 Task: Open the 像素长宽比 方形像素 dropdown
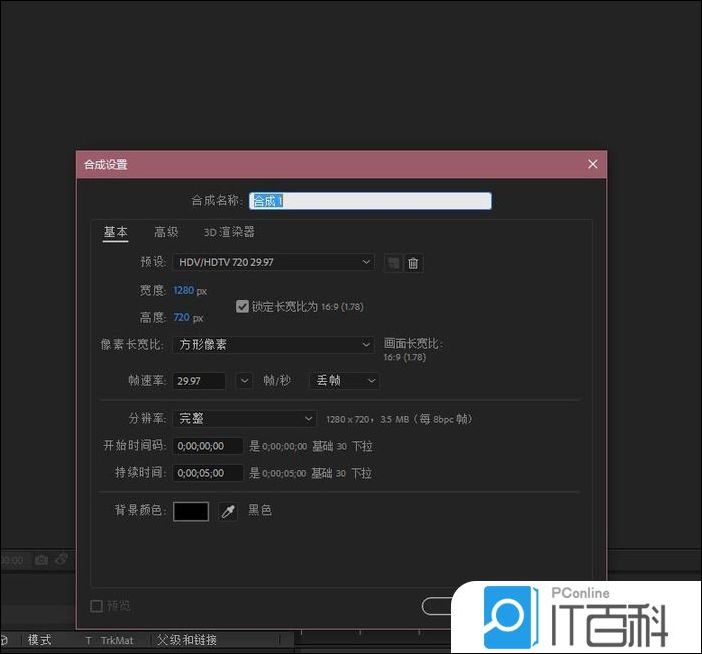[x=274, y=344]
